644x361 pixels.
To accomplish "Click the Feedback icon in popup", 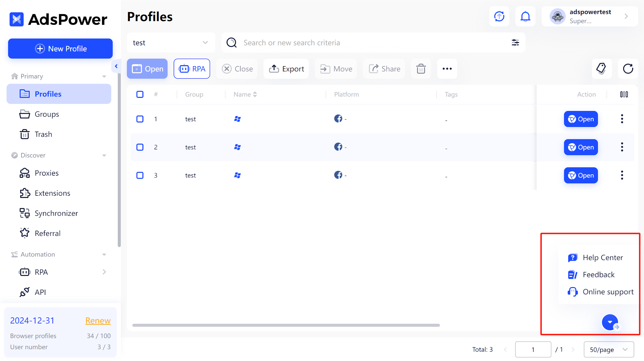I will click(x=573, y=274).
